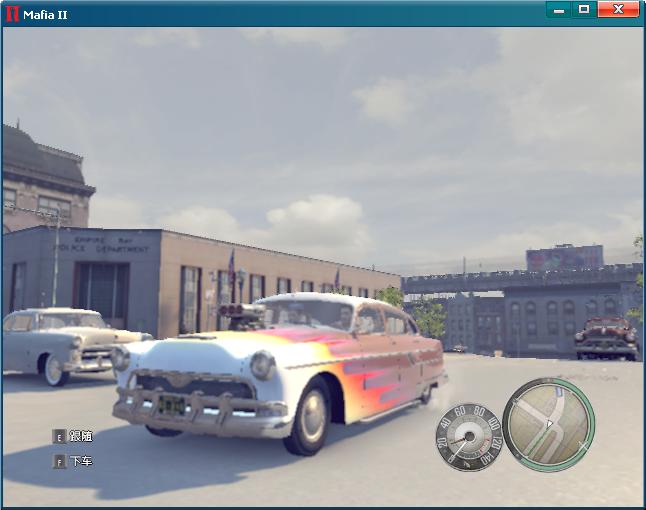Click the 跟随 follow prompt text

point(81,436)
